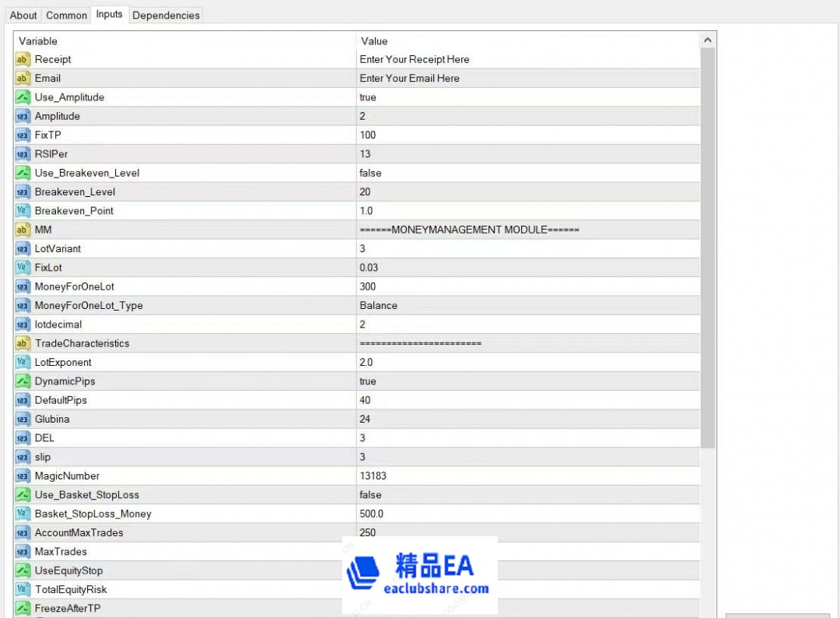Open the Use_Amplitude true value dropdown

(527, 97)
